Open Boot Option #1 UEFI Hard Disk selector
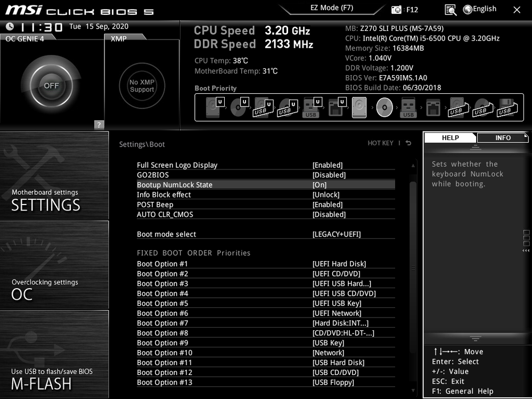Viewport: 532px width, 399px height. [x=339, y=264]
